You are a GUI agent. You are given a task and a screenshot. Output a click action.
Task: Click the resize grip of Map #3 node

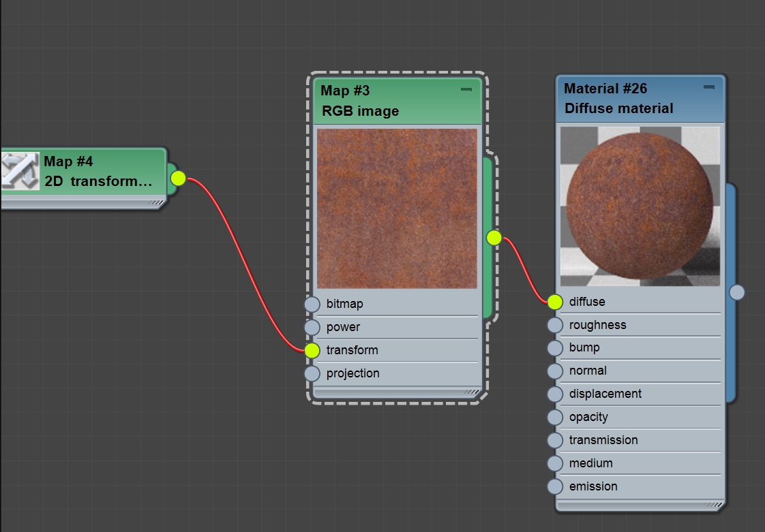coord(472,392)
